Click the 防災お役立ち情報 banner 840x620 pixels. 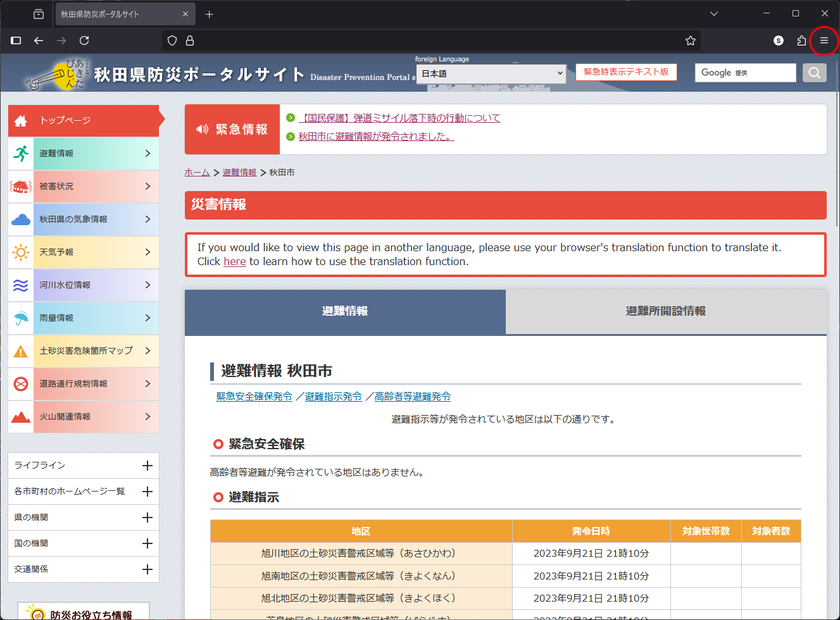click(84, 612)
